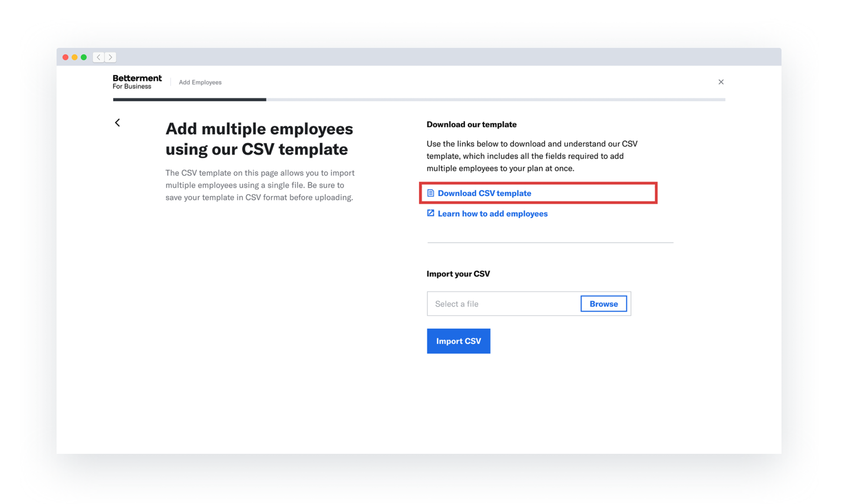Open Learn how to add employees
This screenshot has width=844, height=504.
click(493, 213)
